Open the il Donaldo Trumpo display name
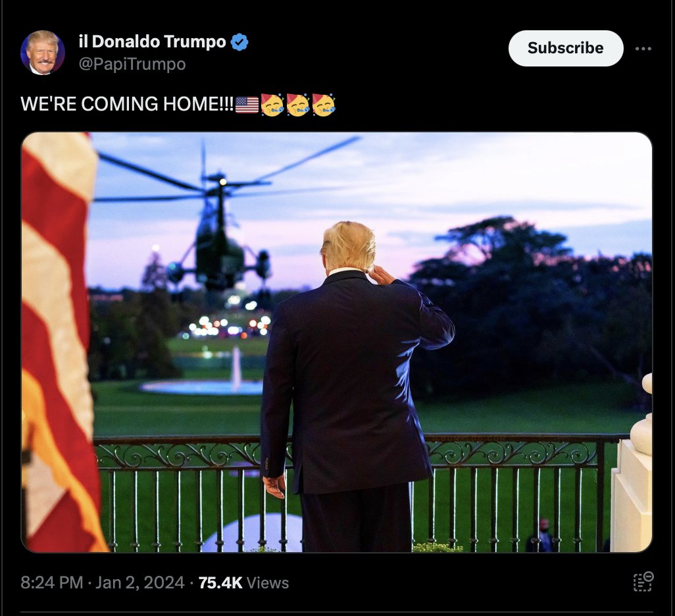Screen dimensions: 675x616 (x=153, y=41)
